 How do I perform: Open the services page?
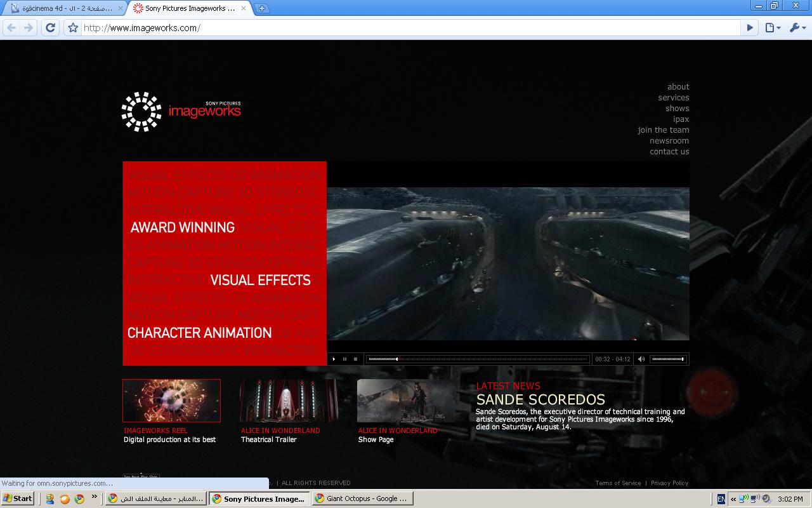pyautogui.click(x=673, y=98)
